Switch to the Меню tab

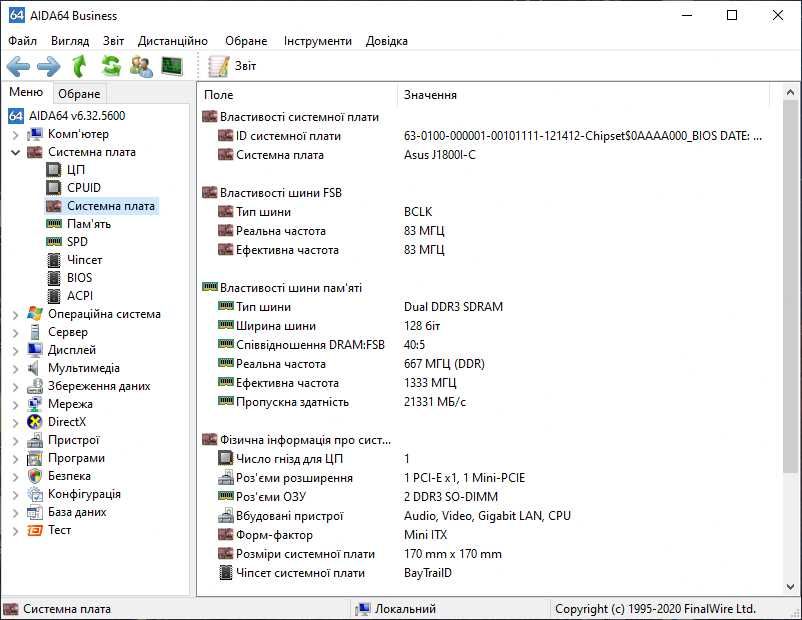click(x=26, y=92)
